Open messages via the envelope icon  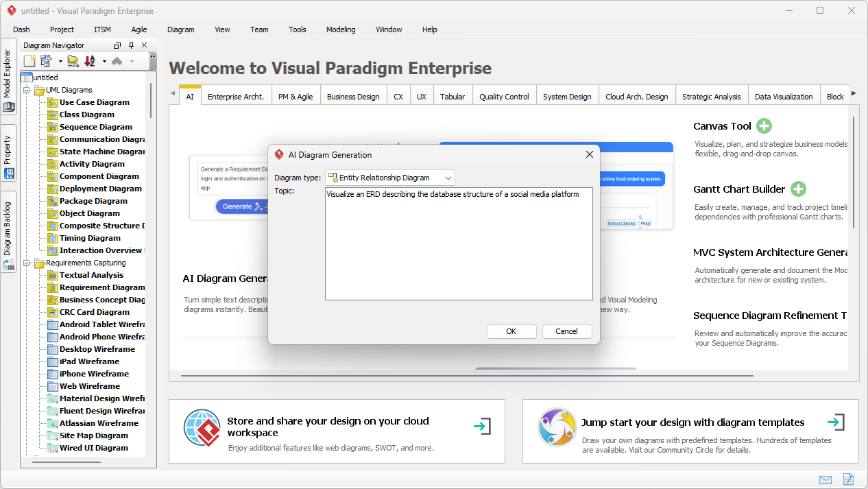tap(825, 479)
